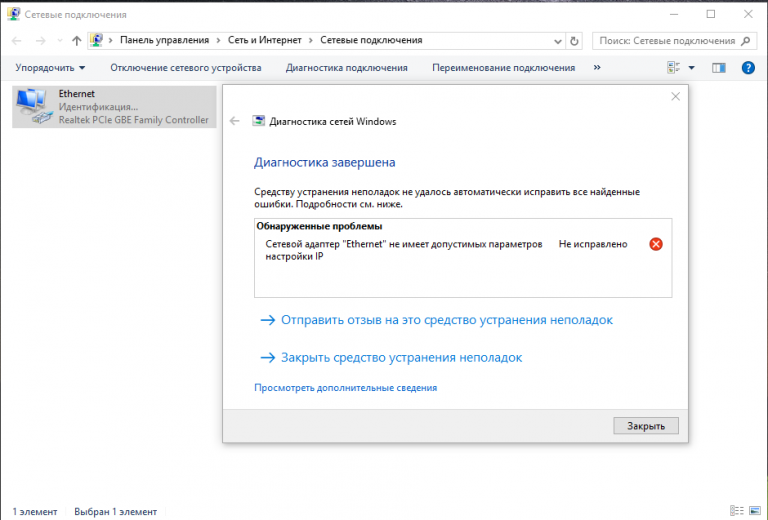Toggle the preview pane icon
The width and height of the screenshot is (768, 520).
(x=719, y=68)
